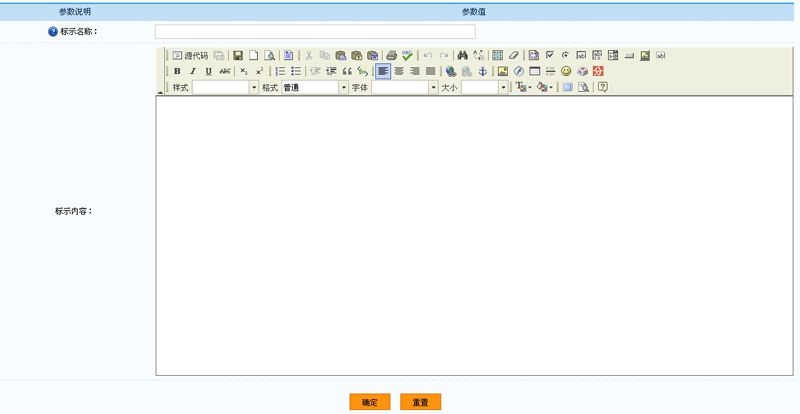Create a new blank page
Viewport: 800px width, 414px height.
254,56
